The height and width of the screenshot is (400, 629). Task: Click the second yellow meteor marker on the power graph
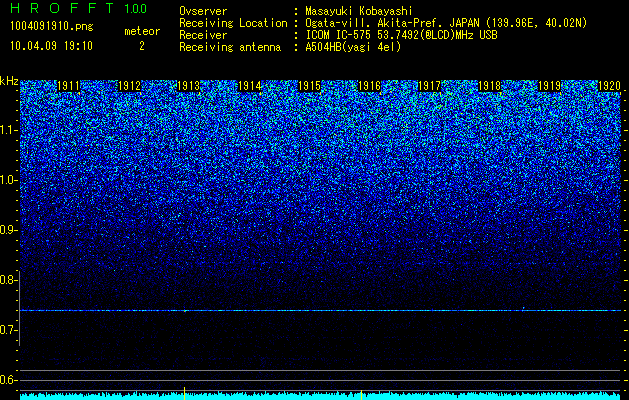click(x=361, y=395)
